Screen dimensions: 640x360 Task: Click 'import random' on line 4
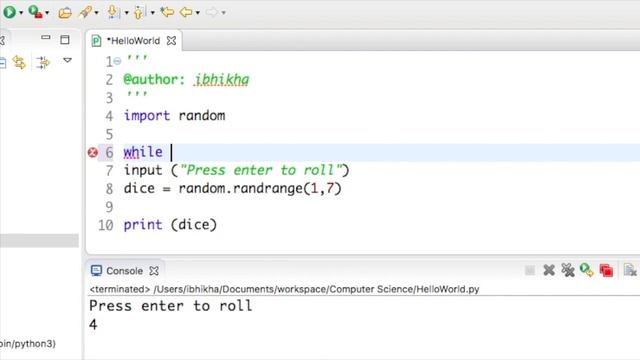(174, 116)
